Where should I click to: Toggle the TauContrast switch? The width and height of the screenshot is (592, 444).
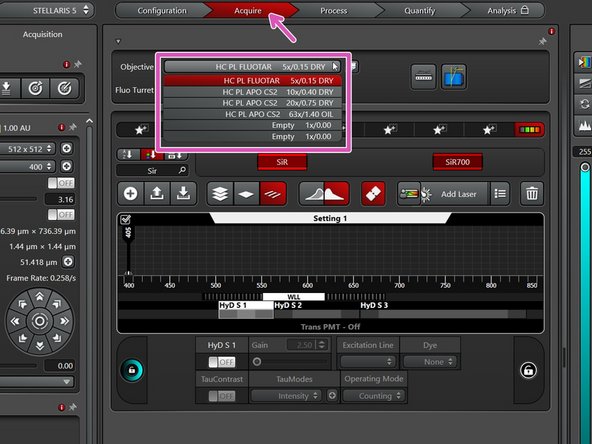[222, 396]
